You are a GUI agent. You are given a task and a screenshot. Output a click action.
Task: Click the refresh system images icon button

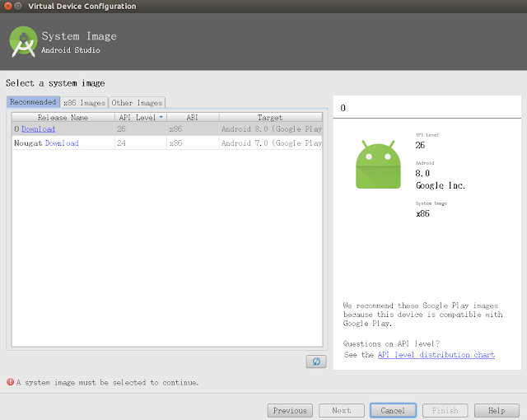click(316, 362)
